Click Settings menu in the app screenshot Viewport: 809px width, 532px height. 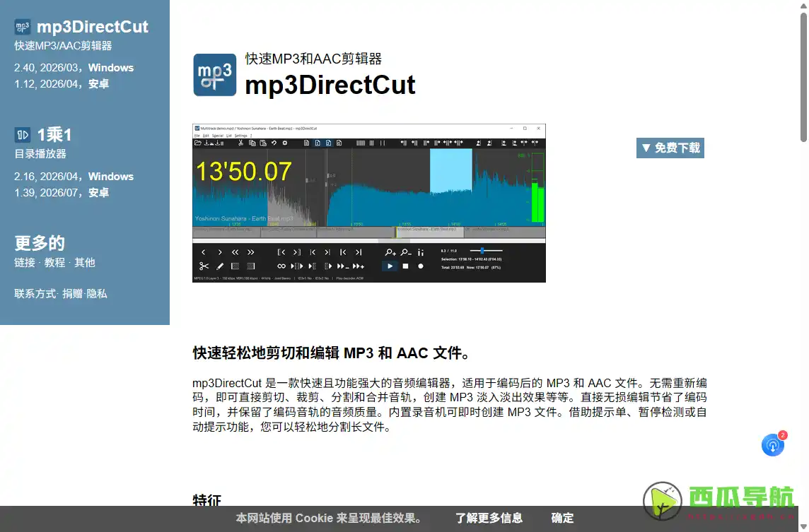(x=241, y=136)
